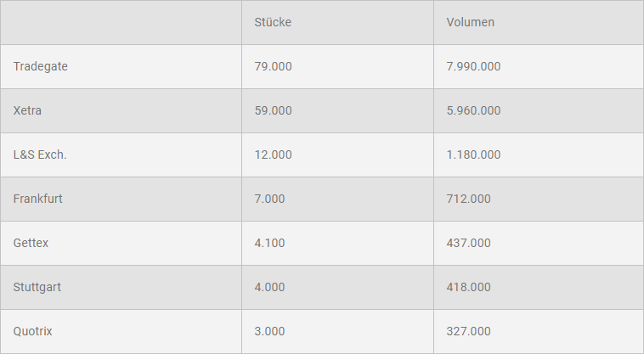Select the Frankfurt exchange name
644x354 pixels.
[x=38, y=199]
